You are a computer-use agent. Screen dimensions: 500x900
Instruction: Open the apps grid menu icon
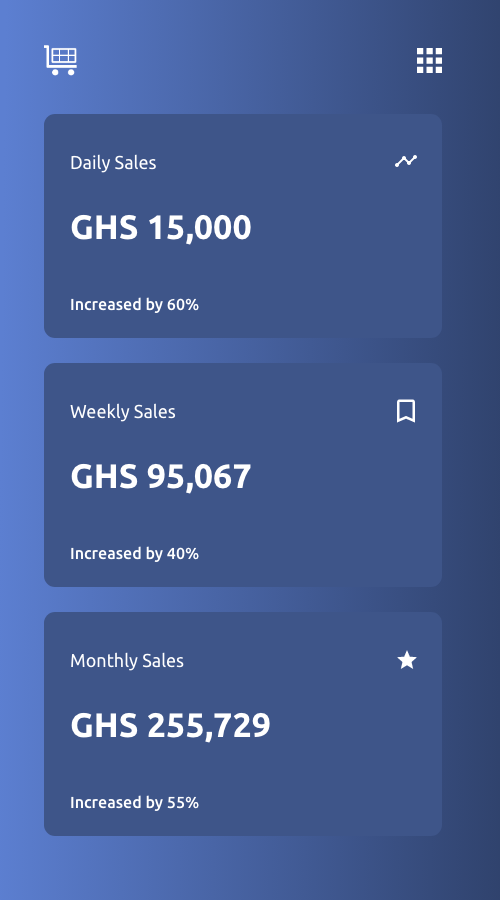429,60
